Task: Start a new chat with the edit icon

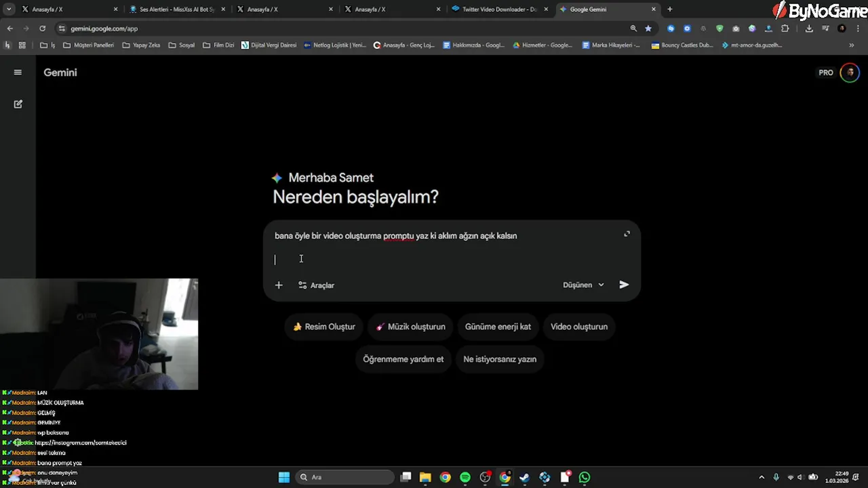Action: [x=18, y=104]
